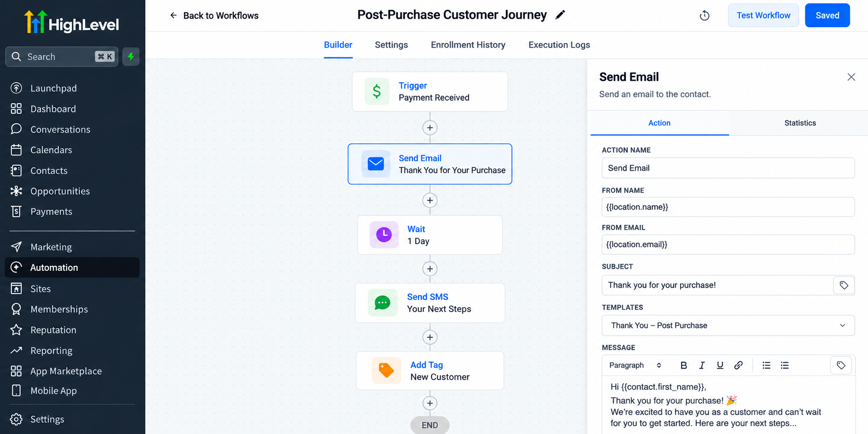Insert custom value tag in Subject field
The width and height of the screenshot is (868, 434).
pos(844,285)
